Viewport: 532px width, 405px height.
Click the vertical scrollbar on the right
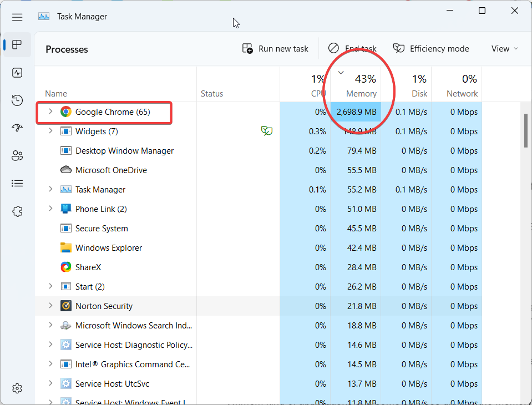tap(525, 131)
